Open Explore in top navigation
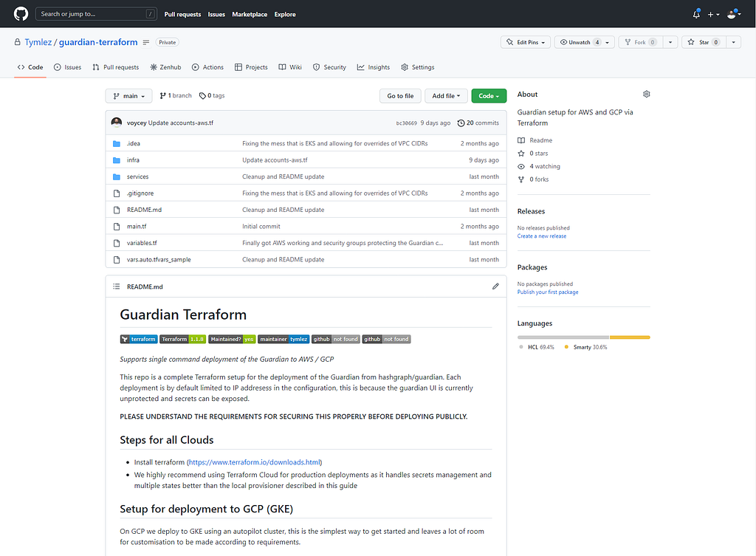 285,15
